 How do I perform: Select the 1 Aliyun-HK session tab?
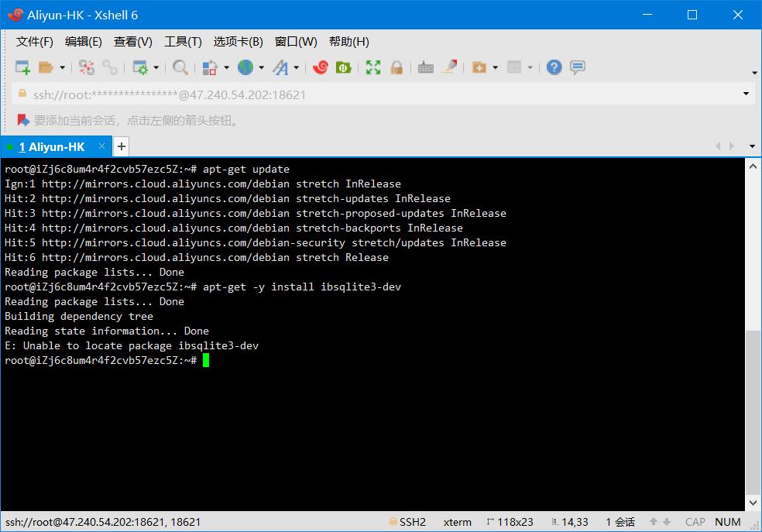[57, 146]
